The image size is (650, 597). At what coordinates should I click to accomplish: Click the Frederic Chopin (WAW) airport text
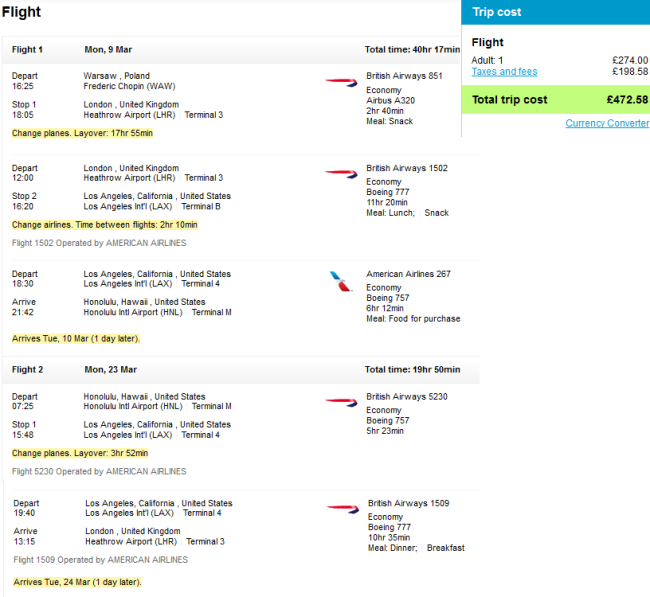tap(129, 86)
